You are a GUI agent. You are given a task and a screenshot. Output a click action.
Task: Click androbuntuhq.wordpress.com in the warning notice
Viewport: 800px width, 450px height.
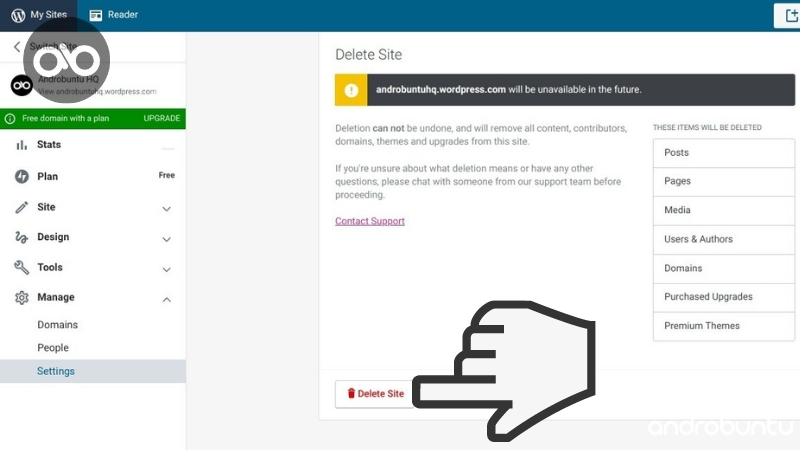(x=441, y=89)
